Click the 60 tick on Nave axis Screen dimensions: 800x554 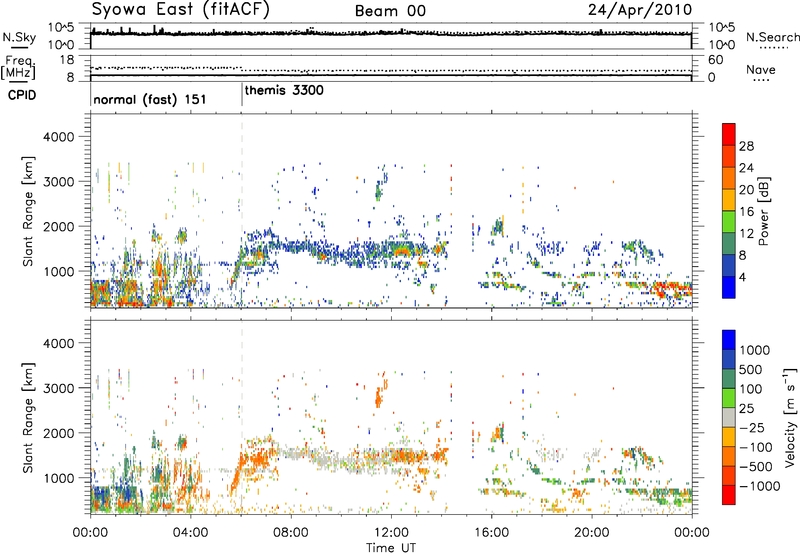pyautogui.click(x=715, y=60)
